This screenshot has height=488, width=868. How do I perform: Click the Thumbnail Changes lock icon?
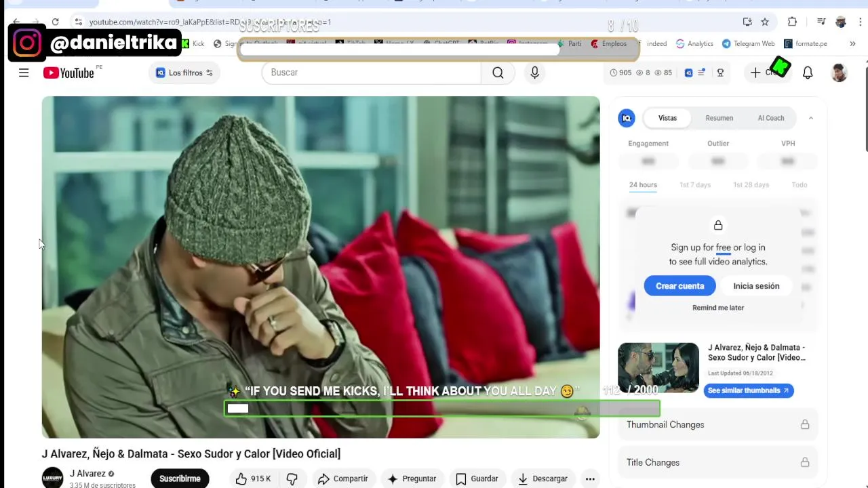point(805,424)
